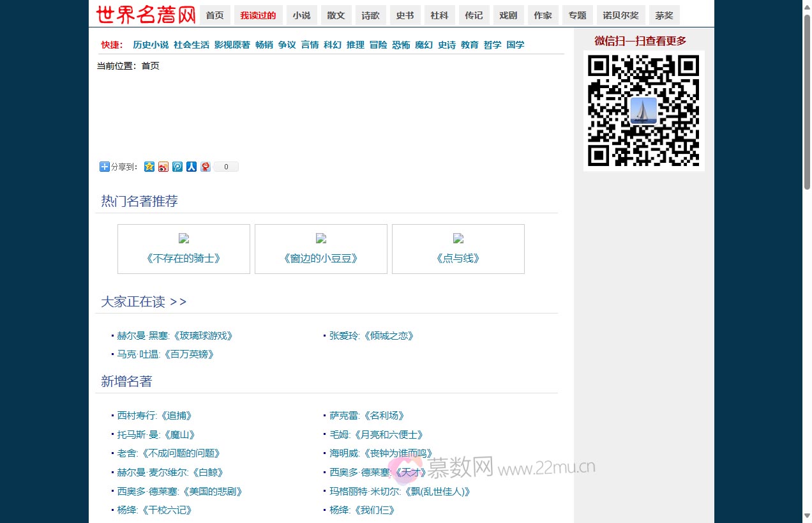The width and height of the screenshot is (812, 523).
Task: Expand 大家正在读 with the >> arrows
Action: [179, 301]
